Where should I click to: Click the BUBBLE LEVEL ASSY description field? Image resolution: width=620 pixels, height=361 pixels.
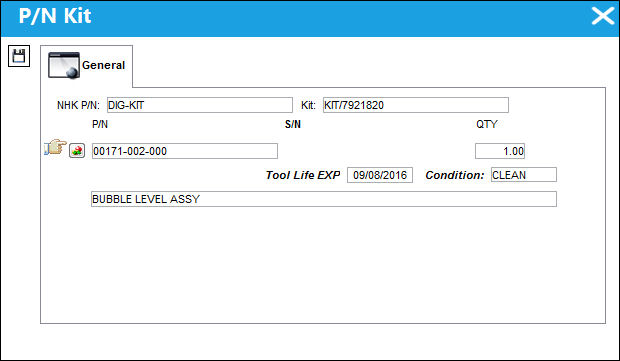tap(324, 199)
